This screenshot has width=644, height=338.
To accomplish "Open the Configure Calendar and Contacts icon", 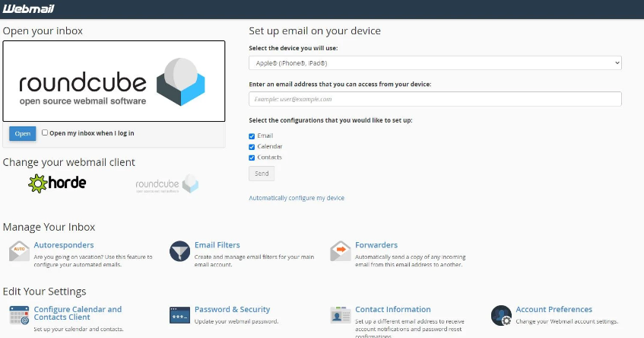I will 20,315.
